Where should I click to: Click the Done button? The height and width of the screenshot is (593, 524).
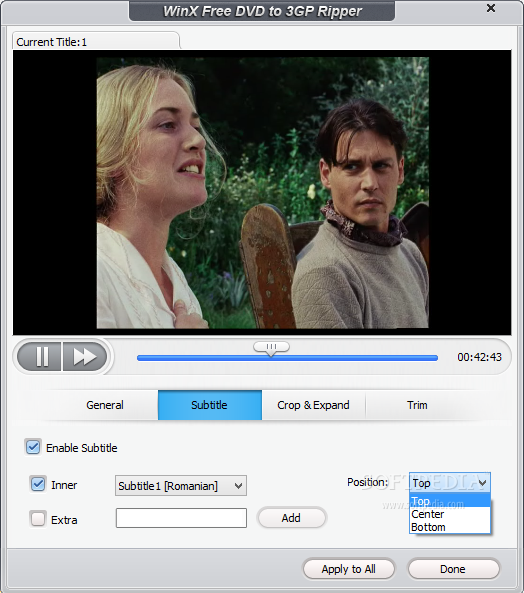tap(453, 569)
